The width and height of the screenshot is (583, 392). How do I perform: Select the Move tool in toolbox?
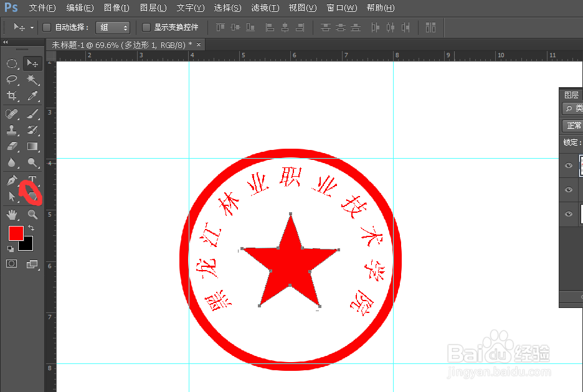(32, 63)
